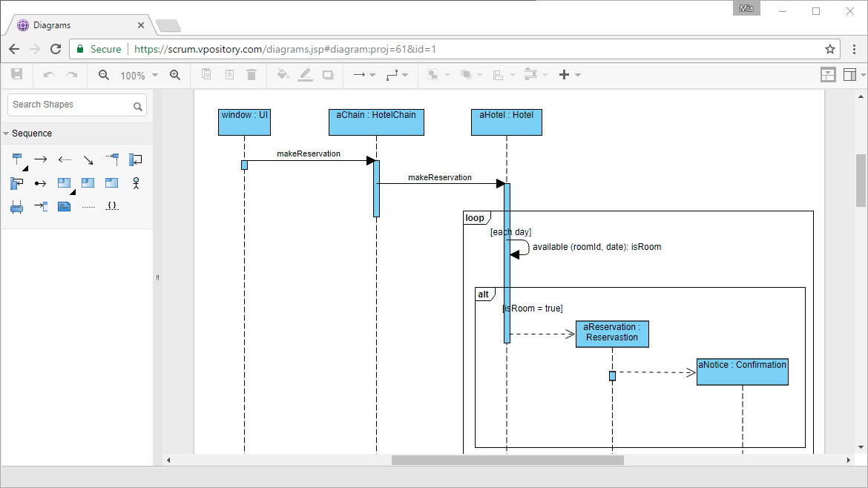Select the Interaction use frame shape
This screenshot has width=868, height=488.
coord(88,182)
